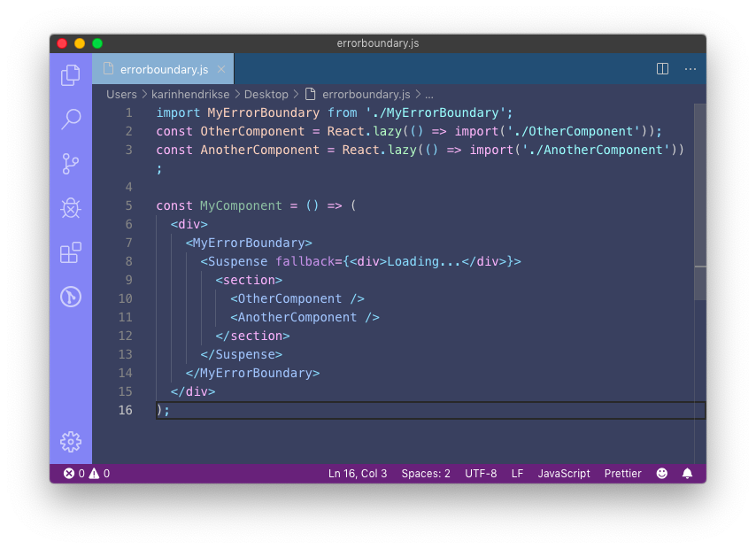Expand the breadcrumb ellipsis after errorboundary.js
The image size is (756, 549).
(429, 94)
